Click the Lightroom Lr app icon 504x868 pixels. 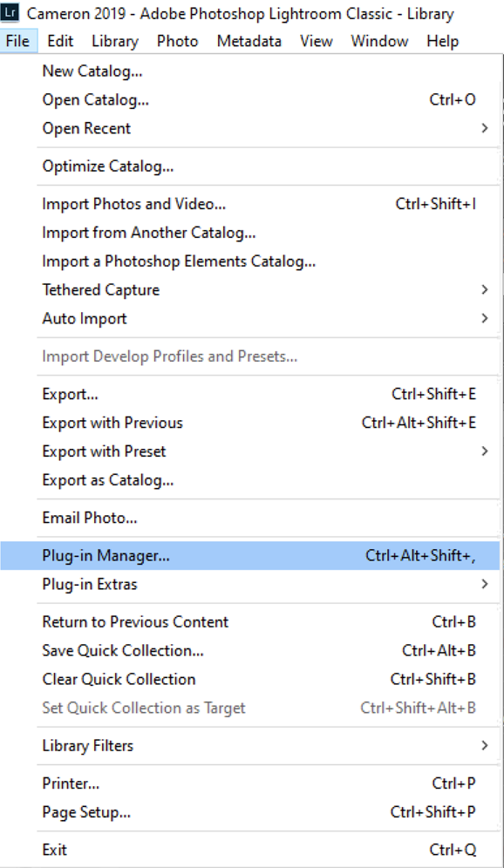(10, 11)
